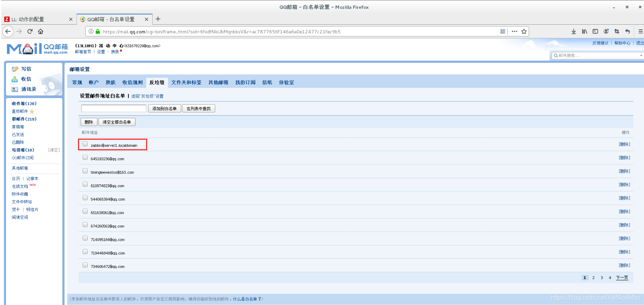The width and height of the screenshot is (644, 305).
Task: Click the 通讯录 contacts icon
Action: pyautogui.click(x=15, y=89)
